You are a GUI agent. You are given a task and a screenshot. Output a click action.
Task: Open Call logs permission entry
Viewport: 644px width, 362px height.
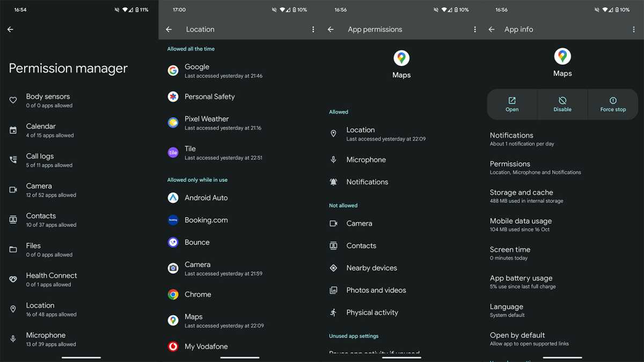click(x=79, y=160)
